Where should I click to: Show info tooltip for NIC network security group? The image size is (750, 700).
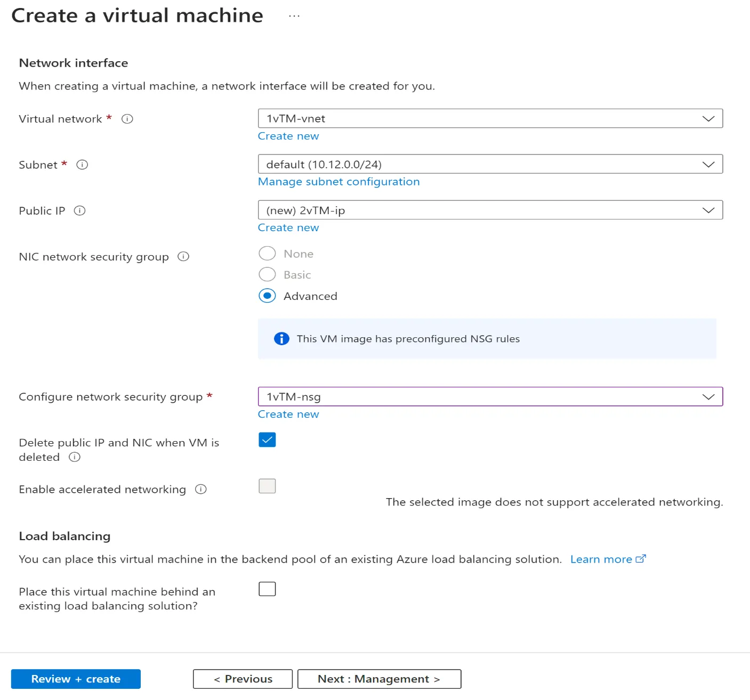(x=183, y=256)
